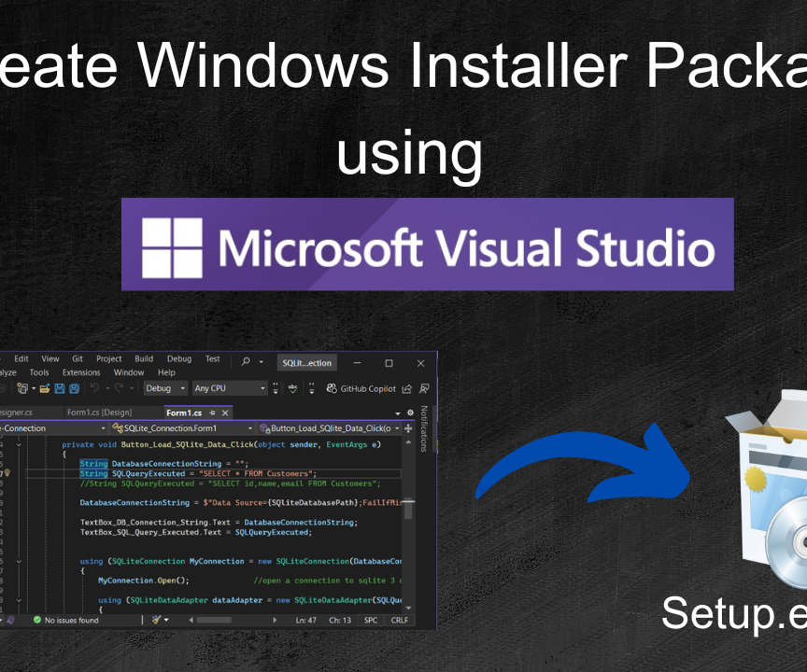807x672 pixels.
Task: Click the code cleanup broom icon
Action: click(x=157, y=620)
